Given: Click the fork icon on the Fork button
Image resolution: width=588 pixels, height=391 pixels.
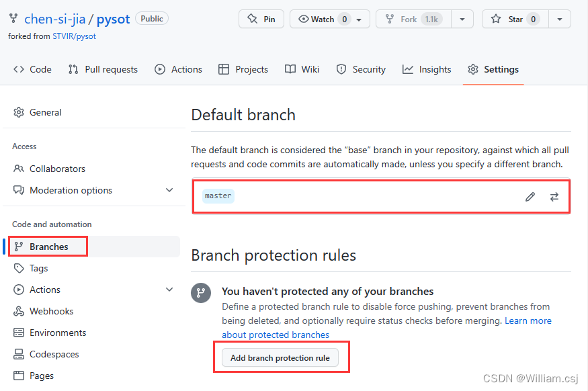Looking at the screenshot, I should click(x=390, y=19).
